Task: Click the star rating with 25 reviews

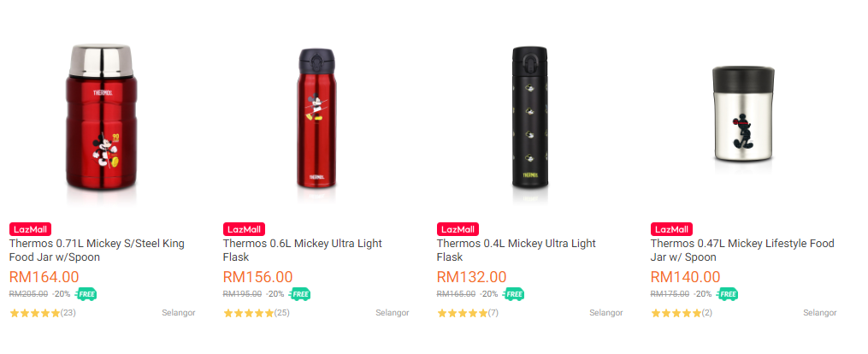Action: click(249, 314)
